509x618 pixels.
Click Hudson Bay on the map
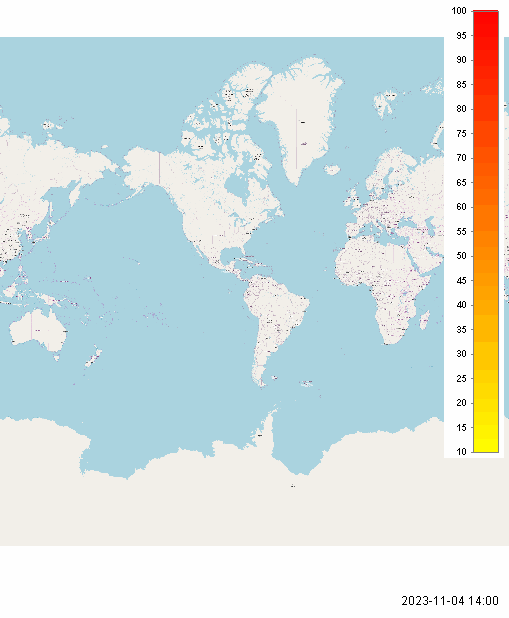click(239, 188)
